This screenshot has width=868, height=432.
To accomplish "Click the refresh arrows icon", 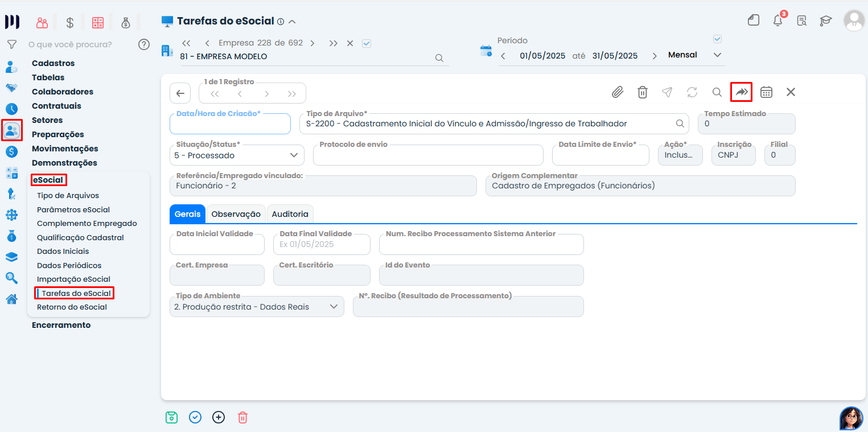I will click(692, 92).
